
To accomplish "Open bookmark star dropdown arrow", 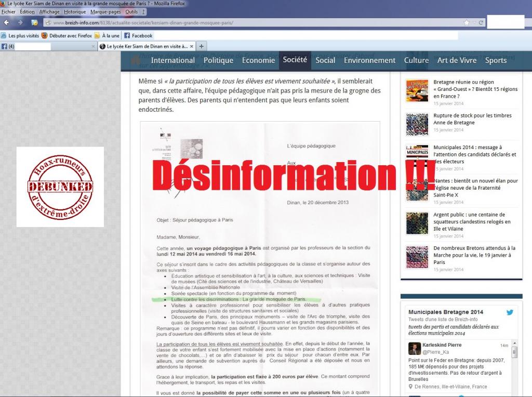I will coord(474,23).
